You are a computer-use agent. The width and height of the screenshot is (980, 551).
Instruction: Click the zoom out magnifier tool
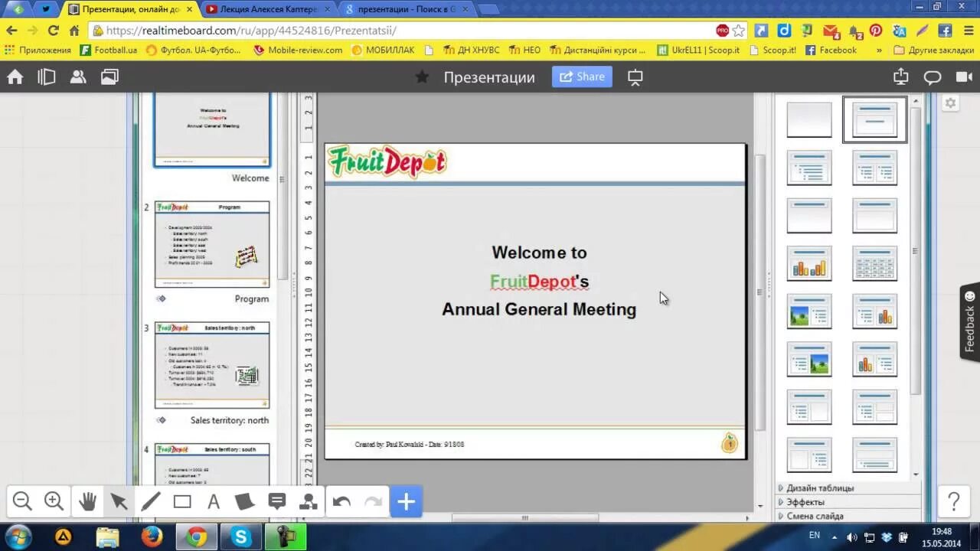click(x=22, y=502)
